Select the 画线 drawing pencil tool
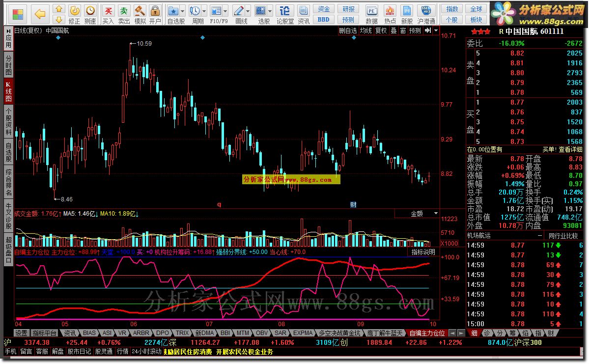This screenshot has width=589, height=364. [x=239, y=11]
